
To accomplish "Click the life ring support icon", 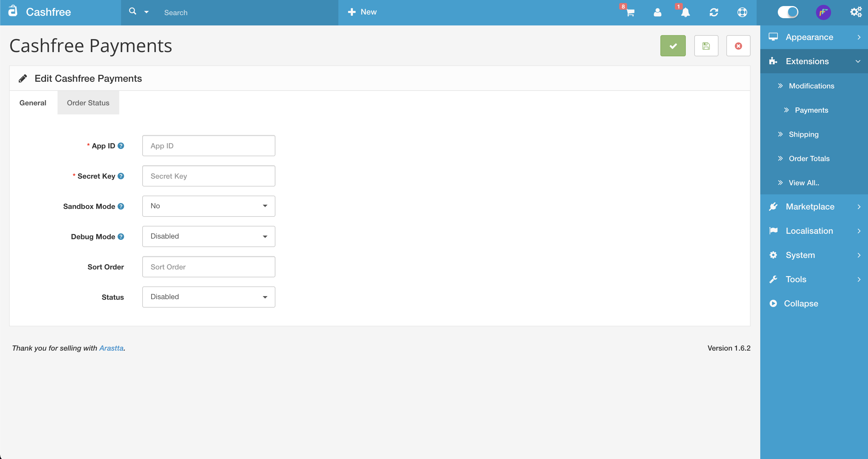I will tap(742, 12).
